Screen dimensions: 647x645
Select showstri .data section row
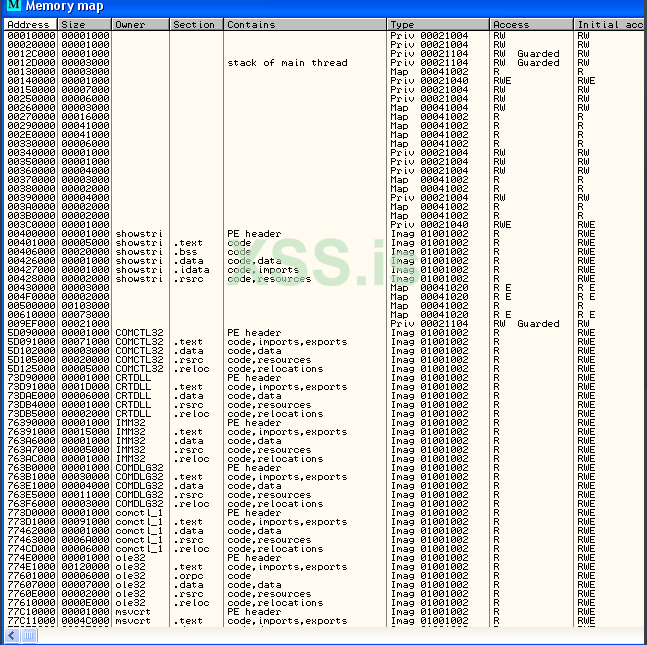pos(324,261)
